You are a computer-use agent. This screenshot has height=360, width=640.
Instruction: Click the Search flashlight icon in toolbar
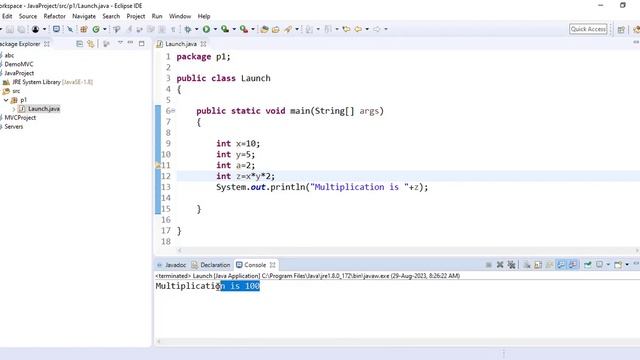[x=288, y=29]
